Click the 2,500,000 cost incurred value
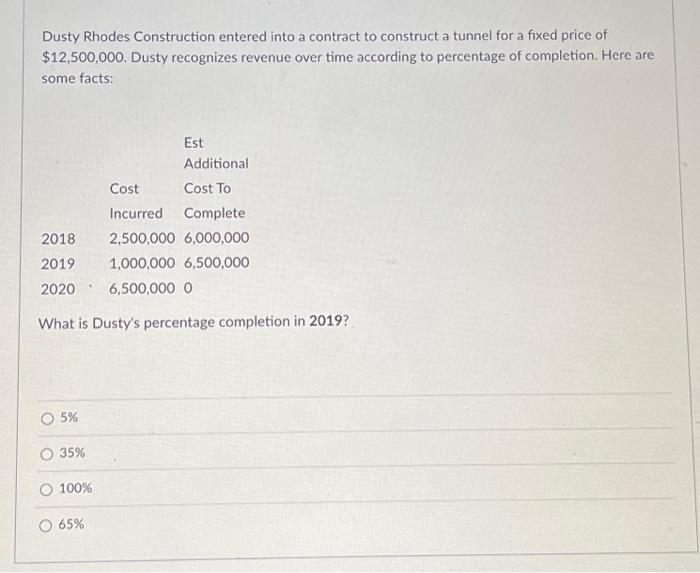Image resolution: width=700 pixels, height=573 pixels. pos(142,238)
